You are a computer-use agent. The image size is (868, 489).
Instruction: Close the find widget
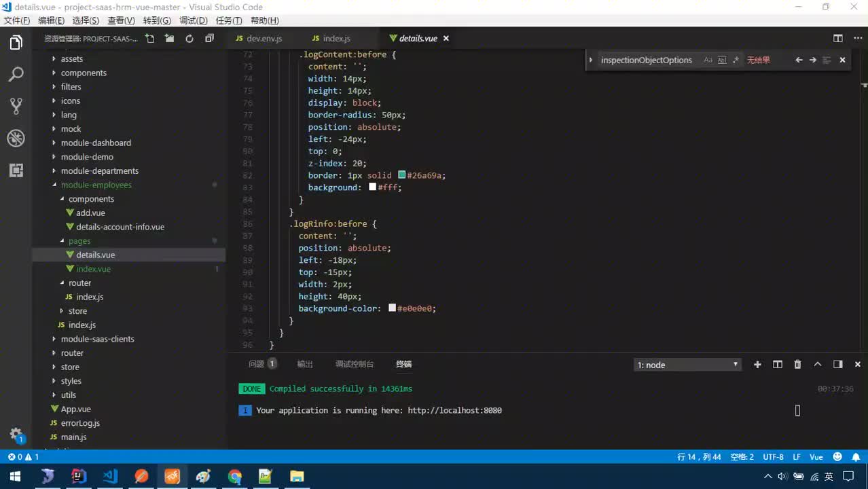point(842,60)
